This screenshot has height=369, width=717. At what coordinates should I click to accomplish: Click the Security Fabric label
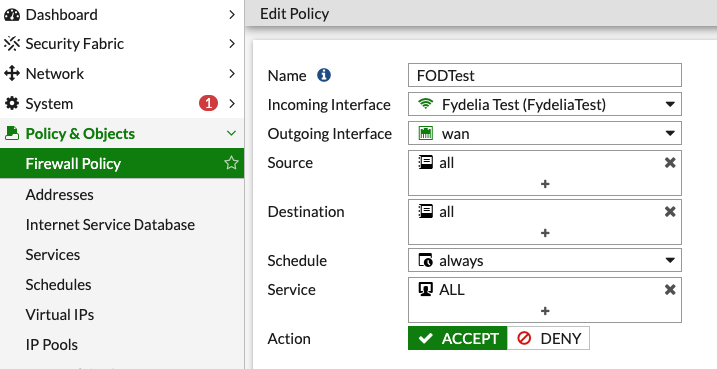(x=75, y=44)
